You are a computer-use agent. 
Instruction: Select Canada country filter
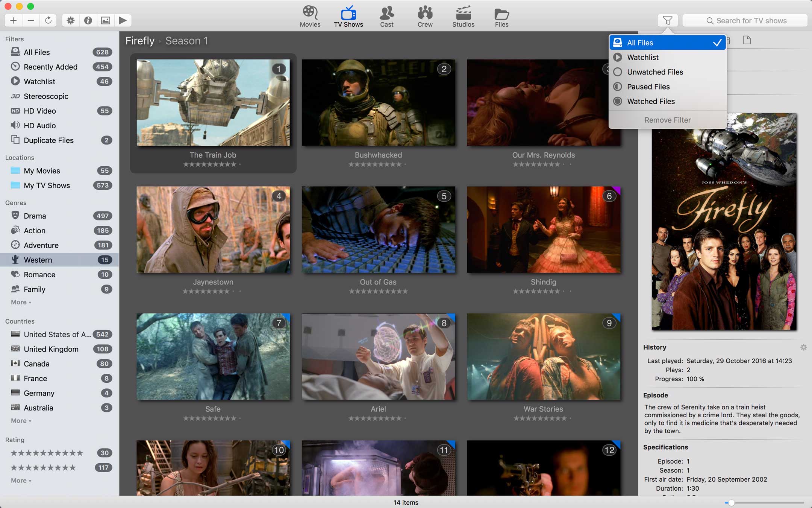tap(59, 364)
